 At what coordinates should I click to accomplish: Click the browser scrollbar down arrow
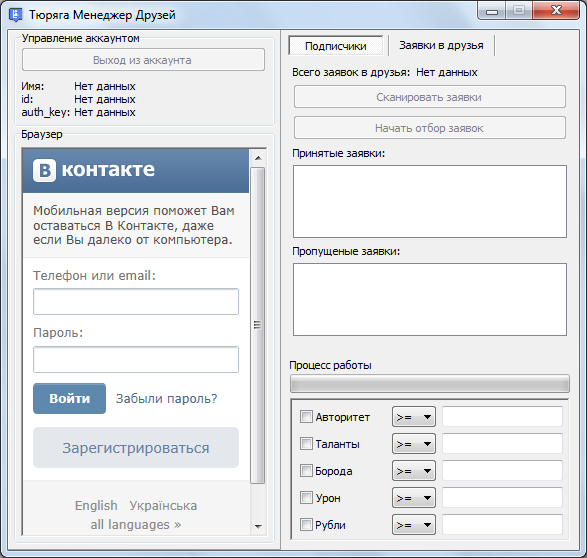(258, 526)
